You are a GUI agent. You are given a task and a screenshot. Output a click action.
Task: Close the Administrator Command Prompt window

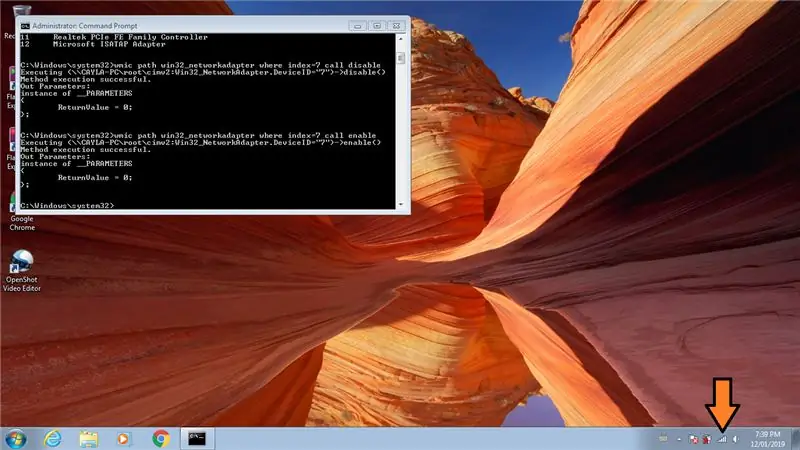click(x=396, y=26)
